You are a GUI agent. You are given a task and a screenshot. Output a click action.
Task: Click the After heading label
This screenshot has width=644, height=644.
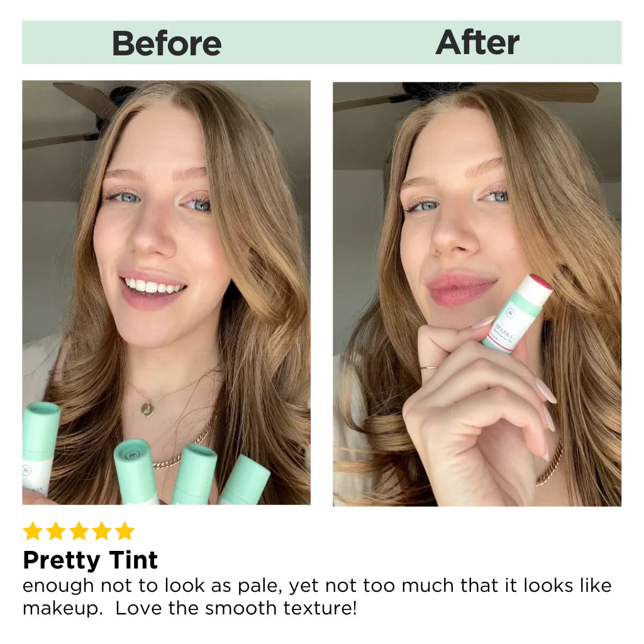[x=477, y=42]
